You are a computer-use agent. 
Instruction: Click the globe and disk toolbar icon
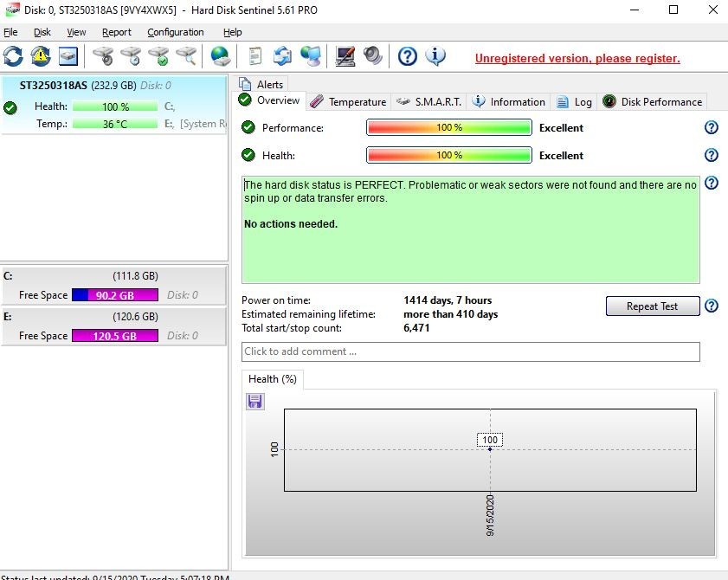click(x=220, y=56)
